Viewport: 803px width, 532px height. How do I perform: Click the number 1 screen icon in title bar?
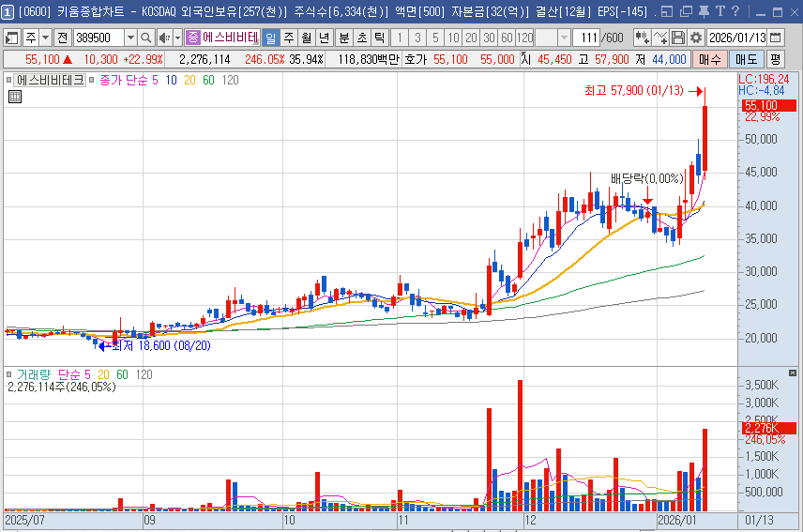coord(8,12)
